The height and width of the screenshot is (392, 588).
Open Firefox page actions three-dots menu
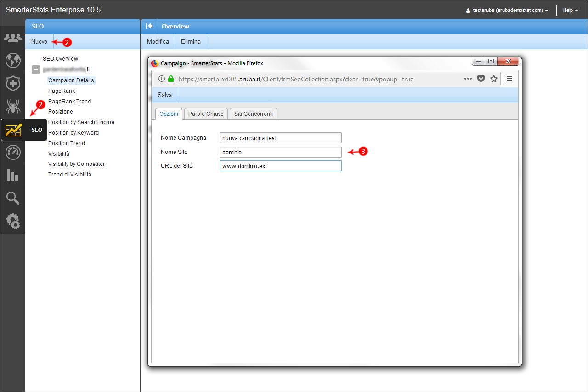(468, 79)
